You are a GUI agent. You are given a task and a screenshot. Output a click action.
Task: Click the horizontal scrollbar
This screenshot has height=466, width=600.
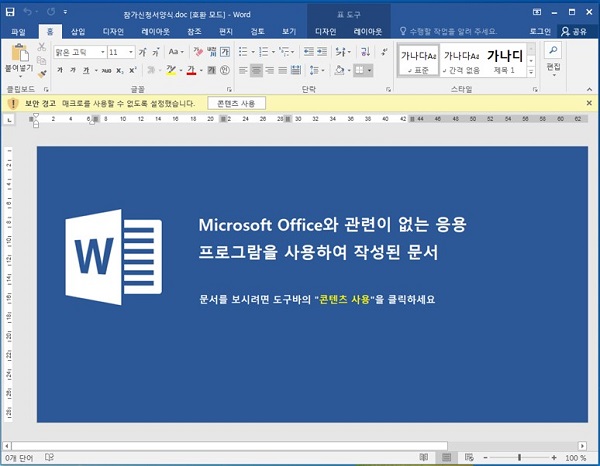pos(230,446)
